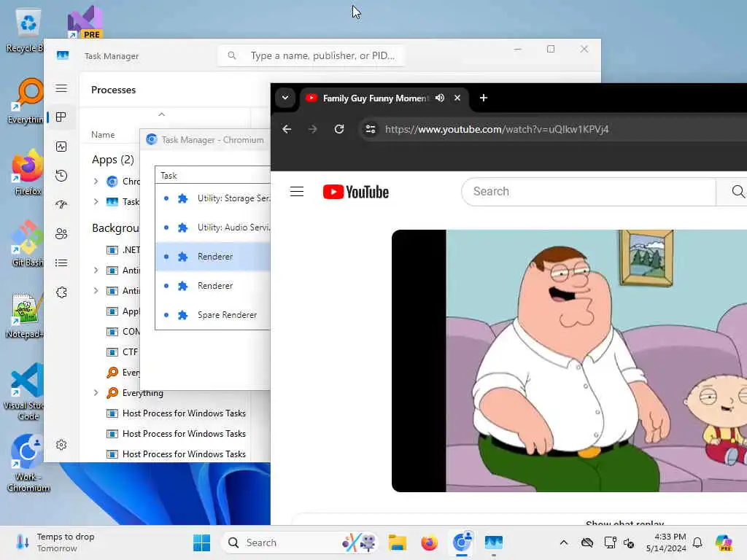View site information icon in address bar

pos(370,129)
